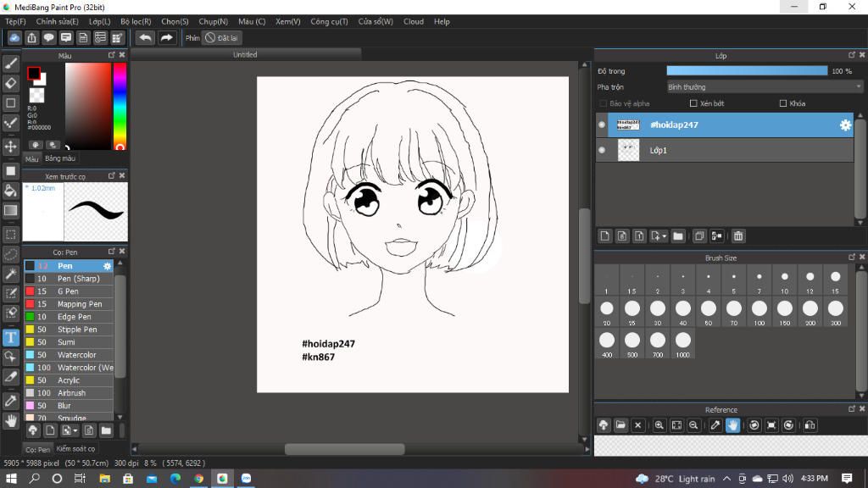Zoom in on Reference panel
Image resolution: width=868 pixels, height=488 pixels.
[x=659, y=425]
